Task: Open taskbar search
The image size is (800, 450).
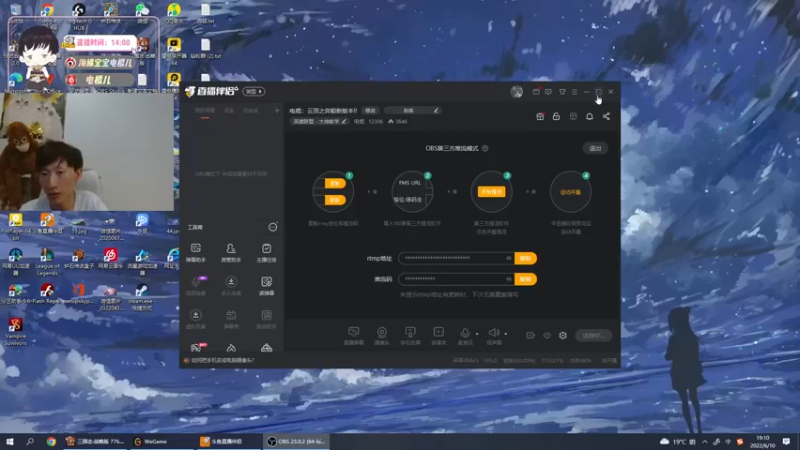Action: 30,441
